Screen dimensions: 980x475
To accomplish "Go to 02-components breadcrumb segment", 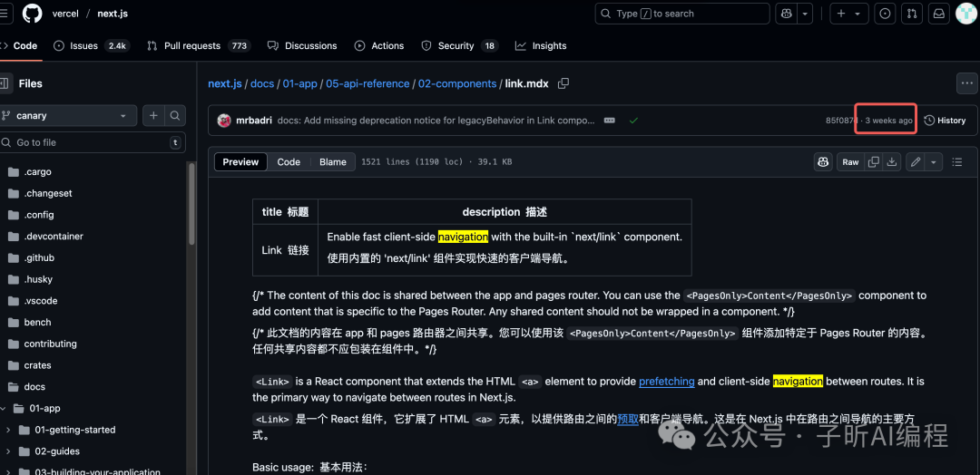I will point(457,83).
